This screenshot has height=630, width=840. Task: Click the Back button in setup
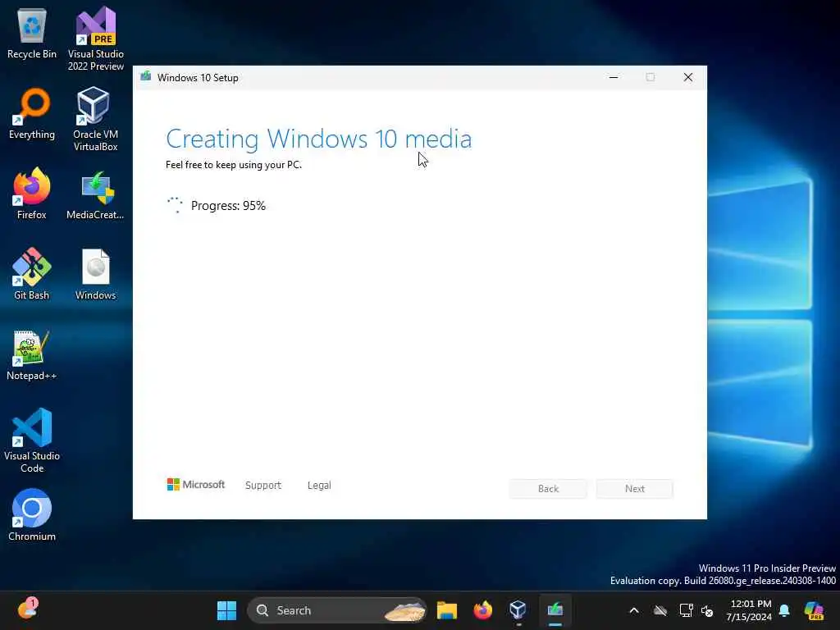tap(548, 489)
